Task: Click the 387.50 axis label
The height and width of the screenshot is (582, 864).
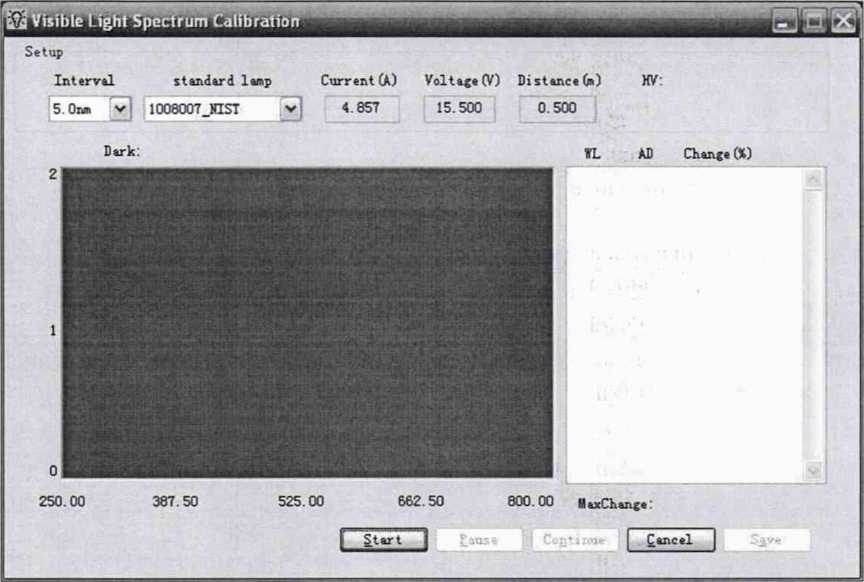Action: pyautogui.click(x=175, y=502)
